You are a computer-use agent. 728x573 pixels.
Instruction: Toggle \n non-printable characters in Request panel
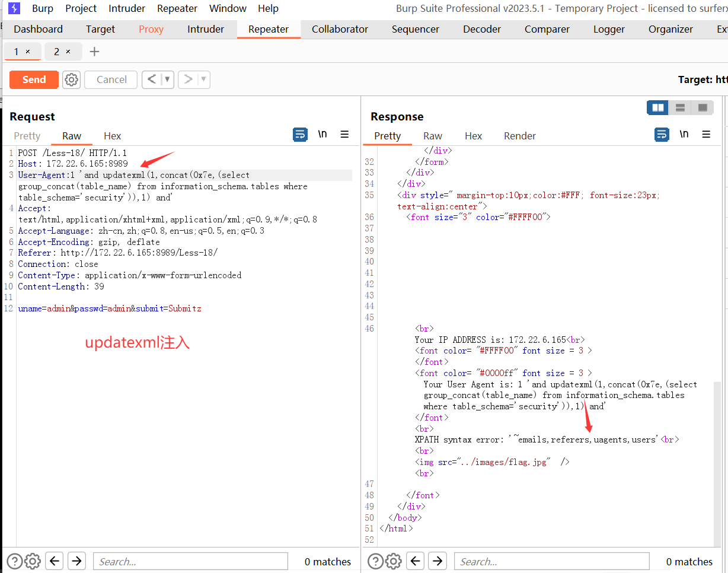click(x=323, y=134)
